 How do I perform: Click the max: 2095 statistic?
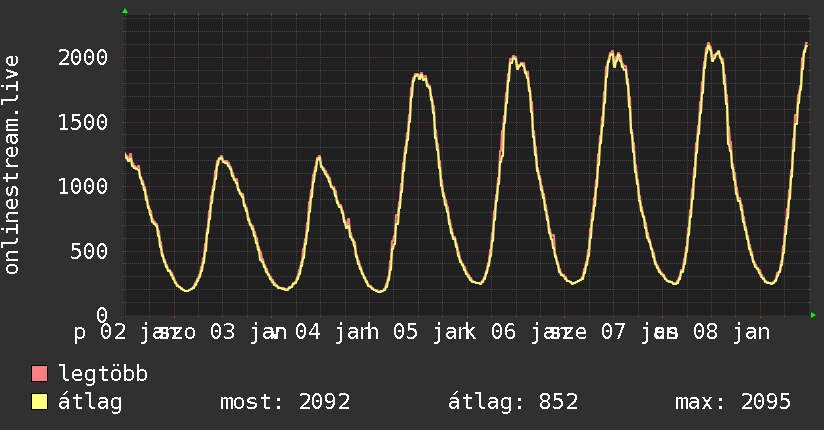pyautogui.click(x=733, y=402)
